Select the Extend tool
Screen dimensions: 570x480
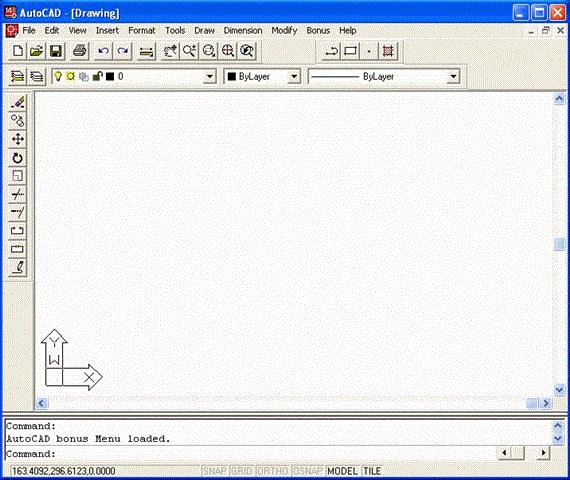(17, 213)
